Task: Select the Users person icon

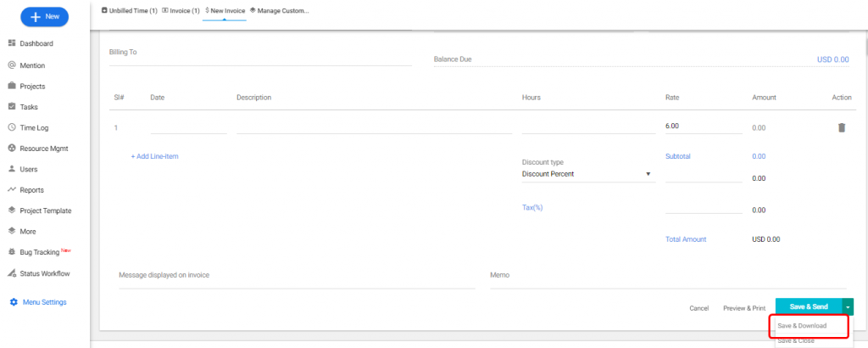Action: pos(12,169)
